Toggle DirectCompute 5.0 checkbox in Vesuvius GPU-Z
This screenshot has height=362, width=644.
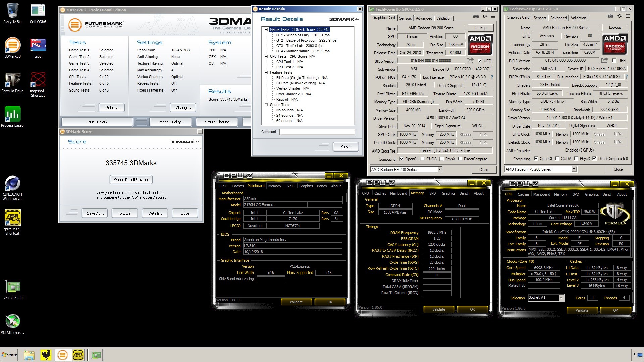(x=594, y=159)
